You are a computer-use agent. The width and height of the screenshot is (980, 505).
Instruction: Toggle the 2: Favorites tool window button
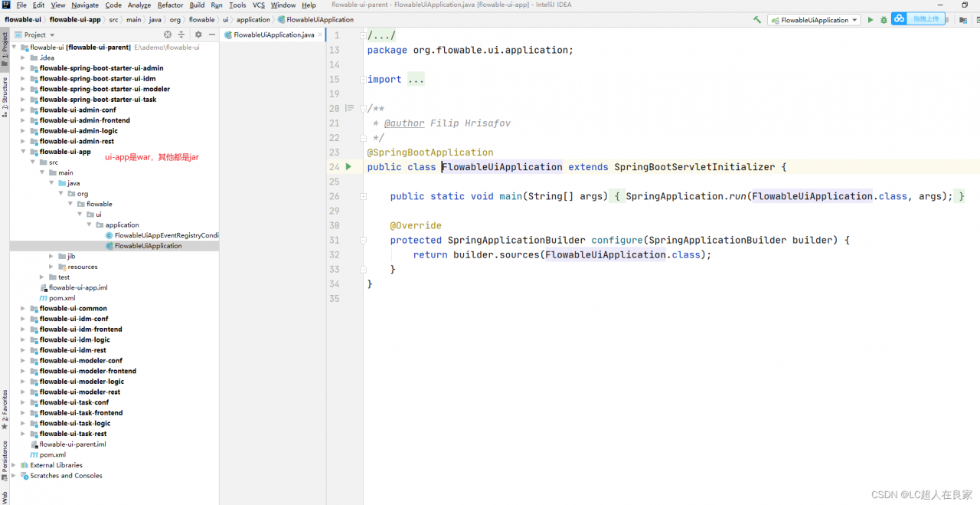pyautogui.click(x=5, y=410)
